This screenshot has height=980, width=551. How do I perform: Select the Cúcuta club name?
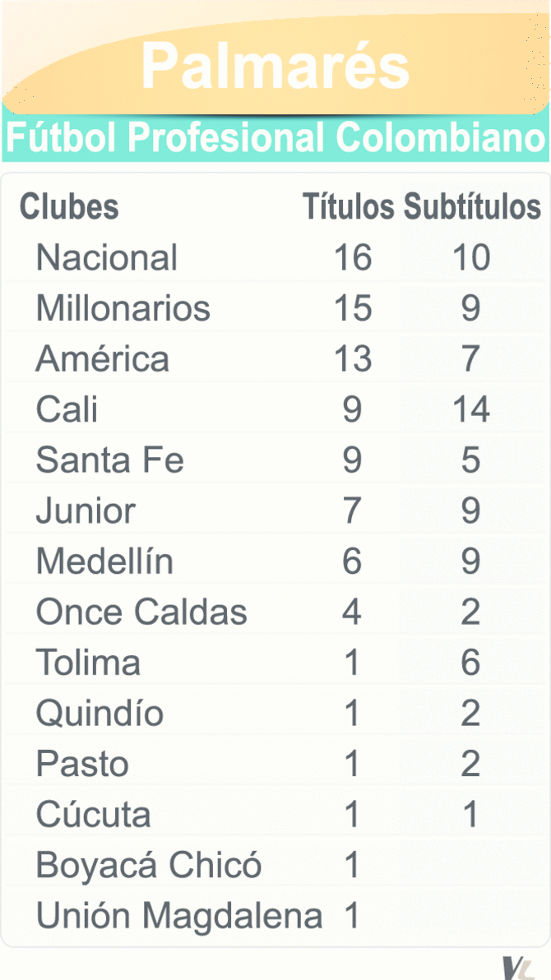pyautogui.click(x=93, y=816)
